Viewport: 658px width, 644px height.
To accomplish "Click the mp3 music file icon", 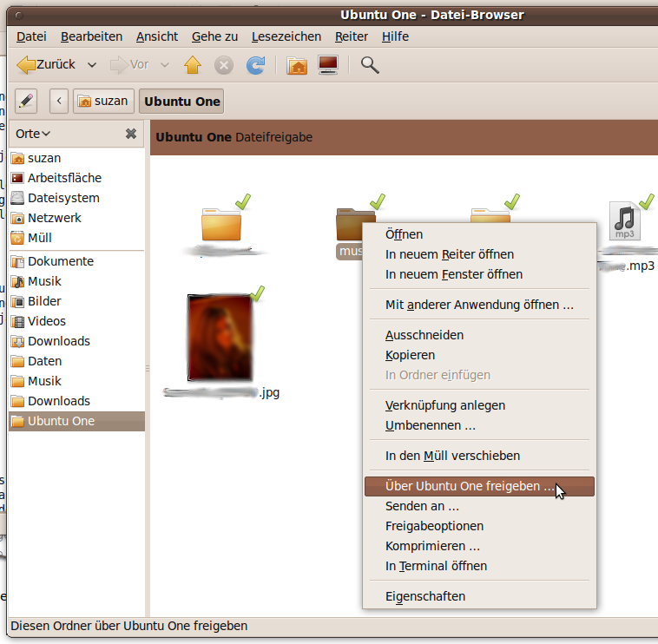I will 625,220.
